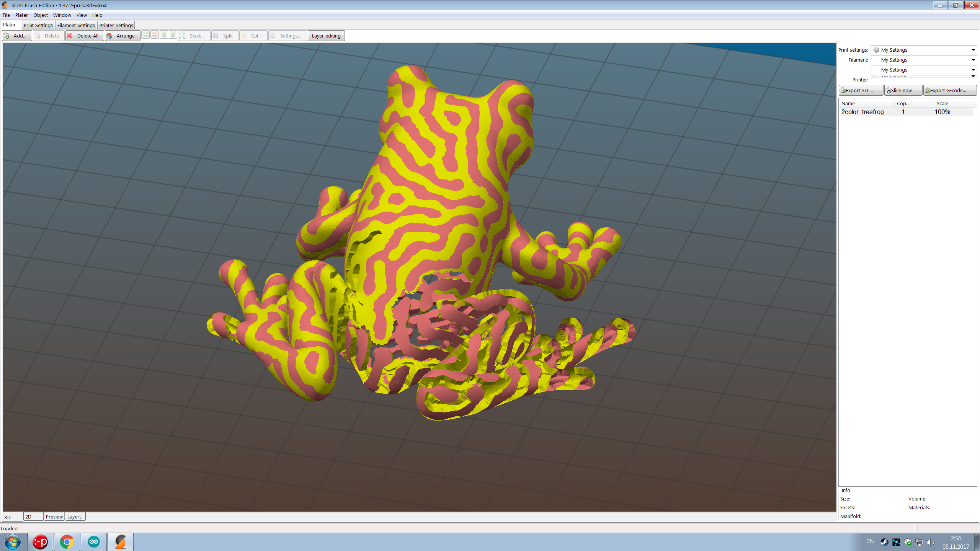Click the red minus decrease copies icon
Image resolution: width=980 pixels, height=551 pixels.
(x=155, y=35)
